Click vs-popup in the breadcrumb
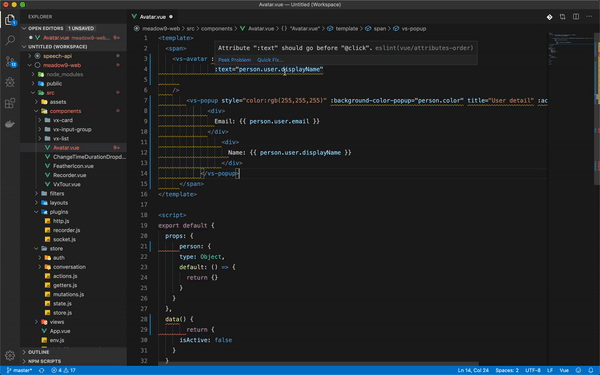 414,29
